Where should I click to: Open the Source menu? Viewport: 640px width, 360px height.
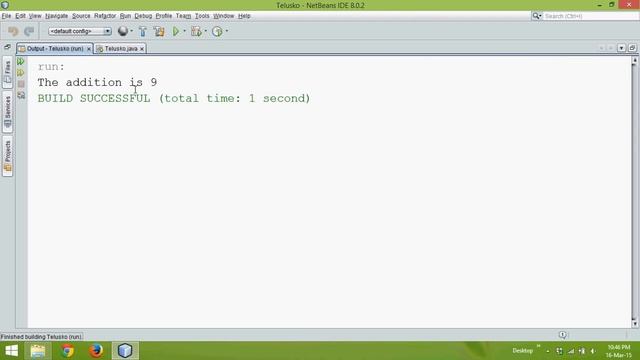(81, 16)
